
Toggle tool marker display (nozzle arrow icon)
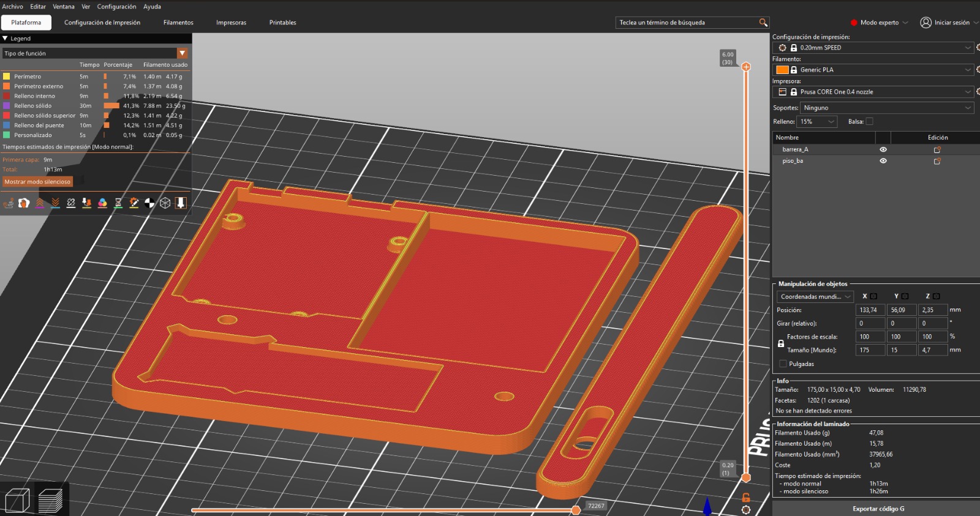click(x=181, y=203)
